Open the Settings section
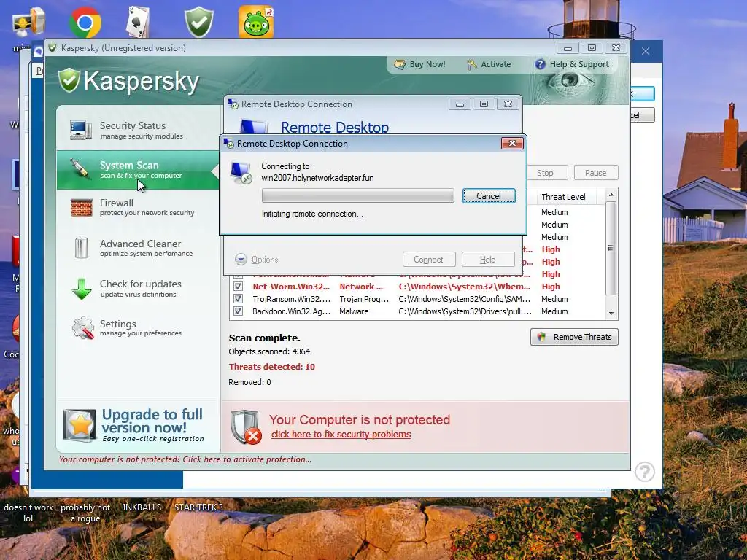Image resolution: width=747 pixels, height=560 pixels. pos(138,328)
